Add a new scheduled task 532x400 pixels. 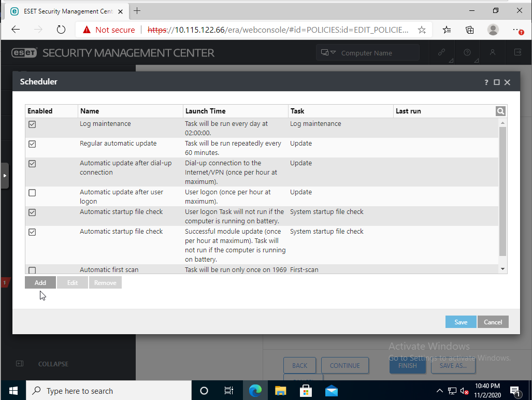[x=40, y=282]
